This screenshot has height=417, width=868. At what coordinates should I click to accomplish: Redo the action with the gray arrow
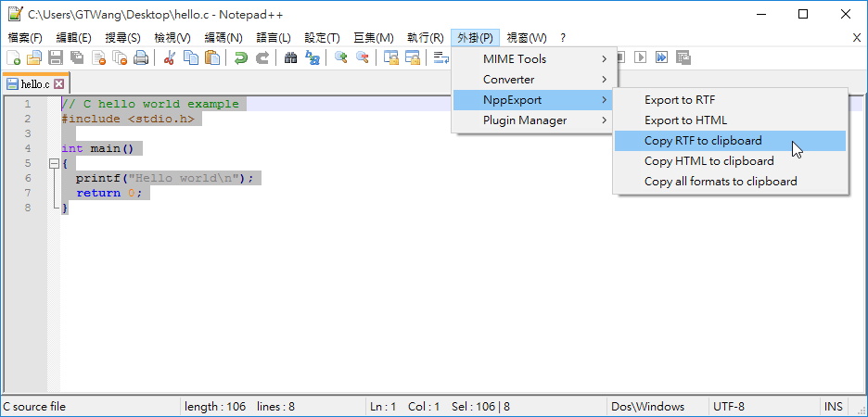point(262,57)
